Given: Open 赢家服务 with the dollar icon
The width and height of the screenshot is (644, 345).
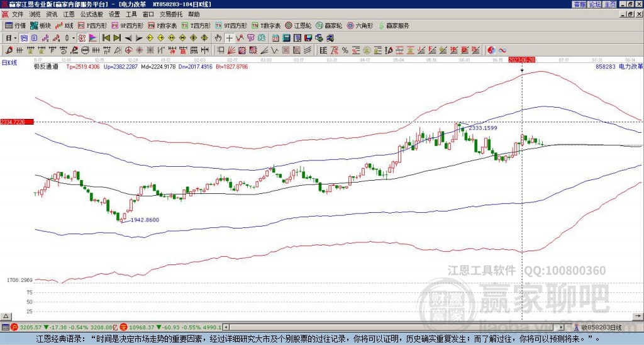Looking at the screenshot, I should tap(394, 25).
